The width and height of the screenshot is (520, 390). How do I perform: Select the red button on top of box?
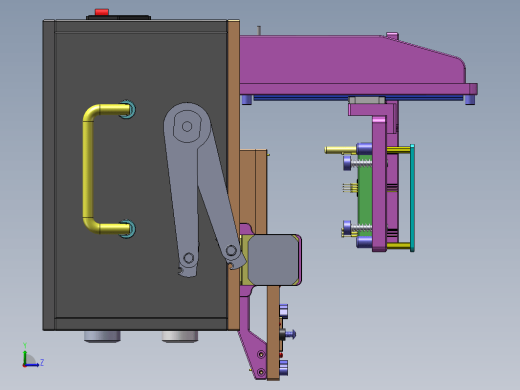click(x=102, y=12)
